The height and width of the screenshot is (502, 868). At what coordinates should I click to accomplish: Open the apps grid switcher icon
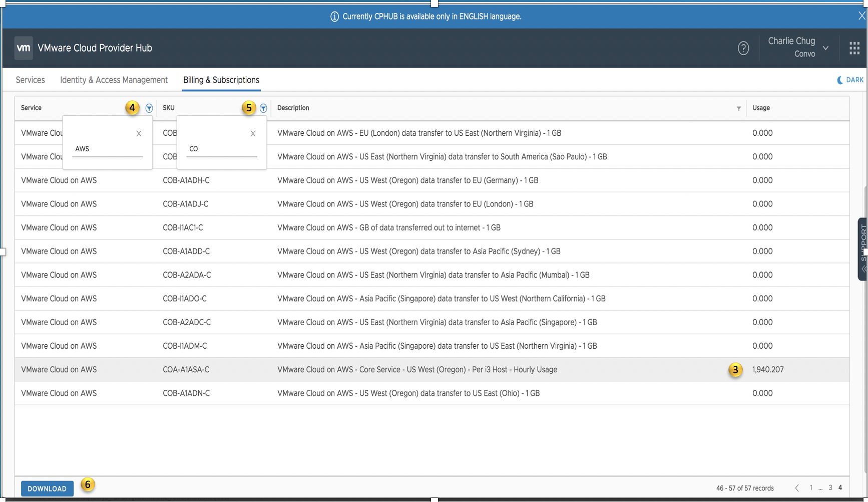point(854,48)
